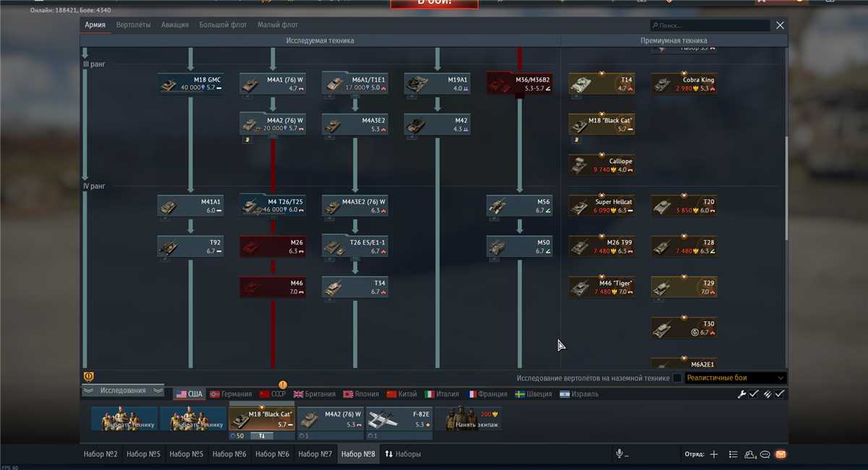Screen dimensions: 868x470
Task: Select the M41A1 light tank card
Action: point(191,205)
